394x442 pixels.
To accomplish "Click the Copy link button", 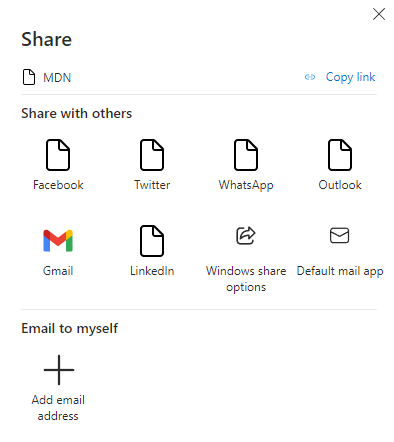I will point(340,77).
